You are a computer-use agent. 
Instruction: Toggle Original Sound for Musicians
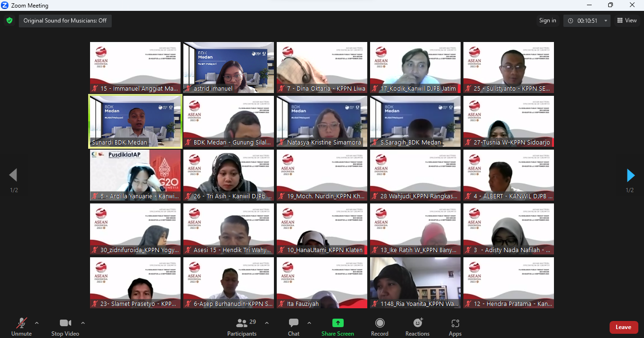click(x=65, y=21)
